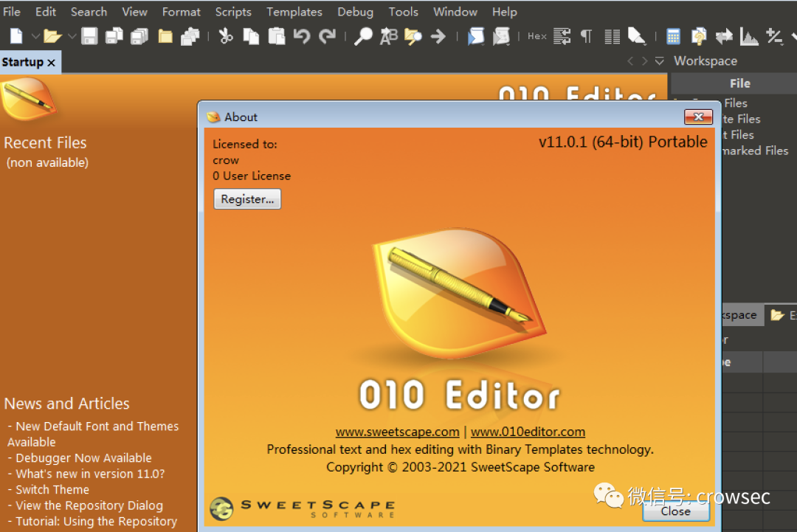The height and width of the screenshot is (532, 797).
Task: Open the Tools menu
Action: [x=404, y=12]
